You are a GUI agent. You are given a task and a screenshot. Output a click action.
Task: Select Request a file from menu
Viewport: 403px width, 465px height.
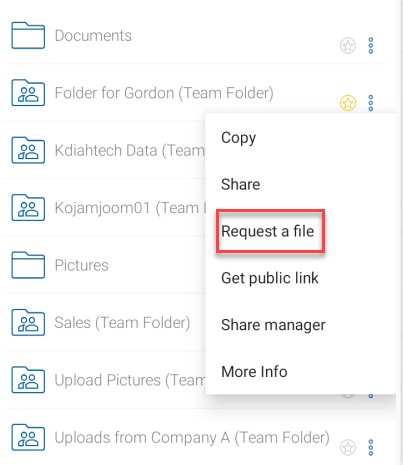[270, 231]
